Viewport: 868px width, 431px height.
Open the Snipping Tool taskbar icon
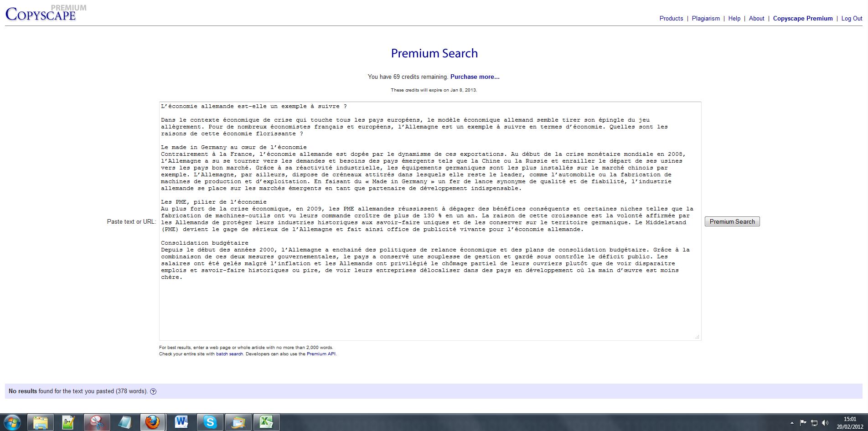97,422
